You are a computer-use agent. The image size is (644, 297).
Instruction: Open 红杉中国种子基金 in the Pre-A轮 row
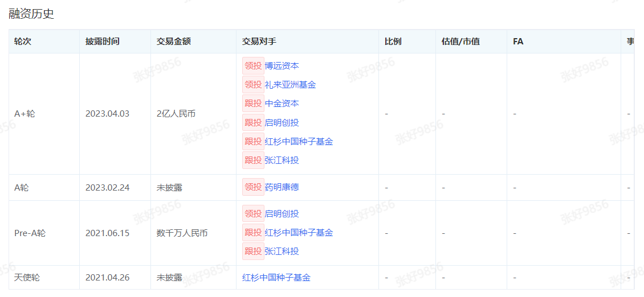(299, 233)
